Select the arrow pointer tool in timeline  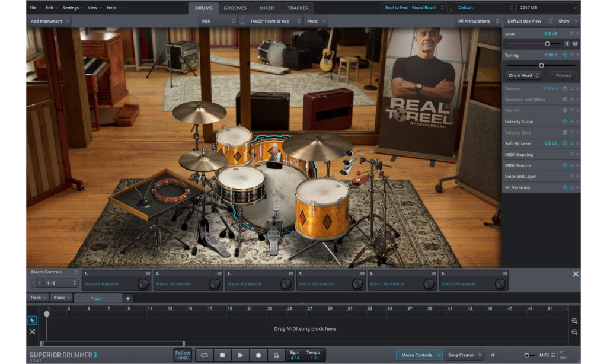pyautogui.click(x=32, y=320)
